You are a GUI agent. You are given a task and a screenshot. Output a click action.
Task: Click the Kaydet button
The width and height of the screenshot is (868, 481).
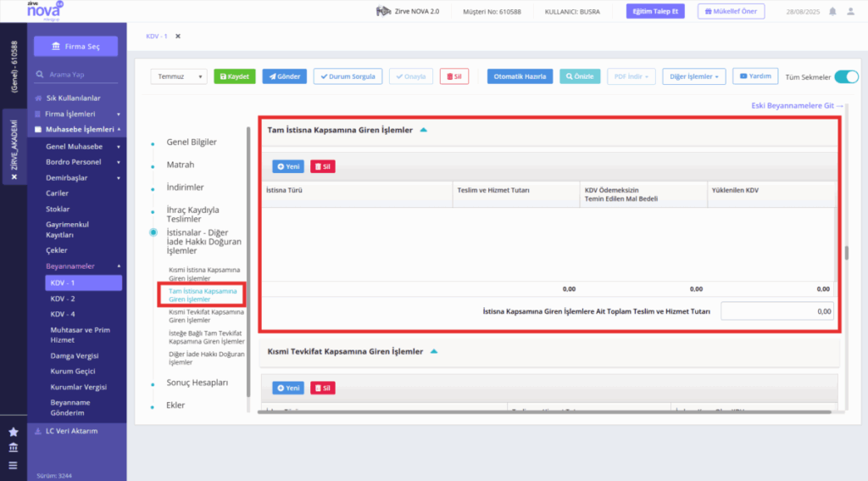[x=235, y=76]
